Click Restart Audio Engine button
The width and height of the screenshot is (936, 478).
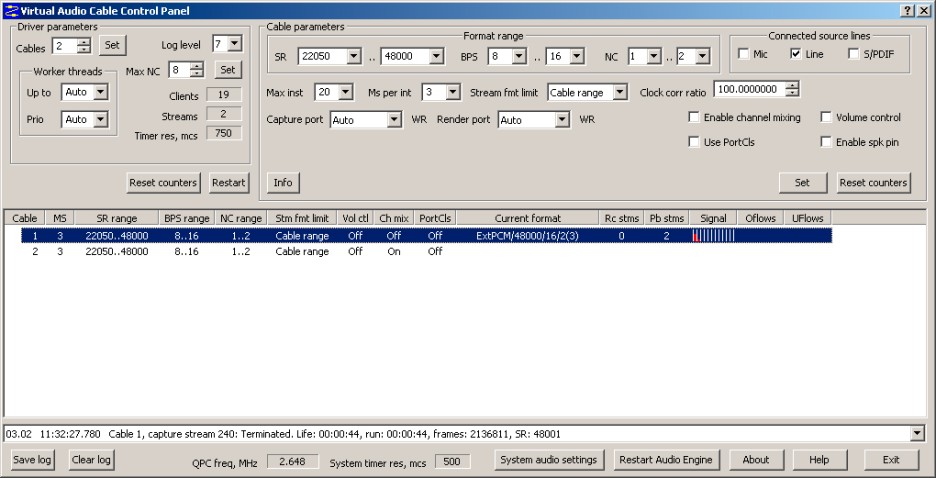click(666, 460)
